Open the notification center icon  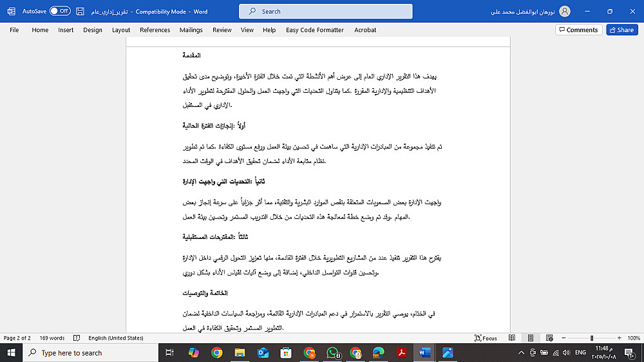(x=629, y=352)
